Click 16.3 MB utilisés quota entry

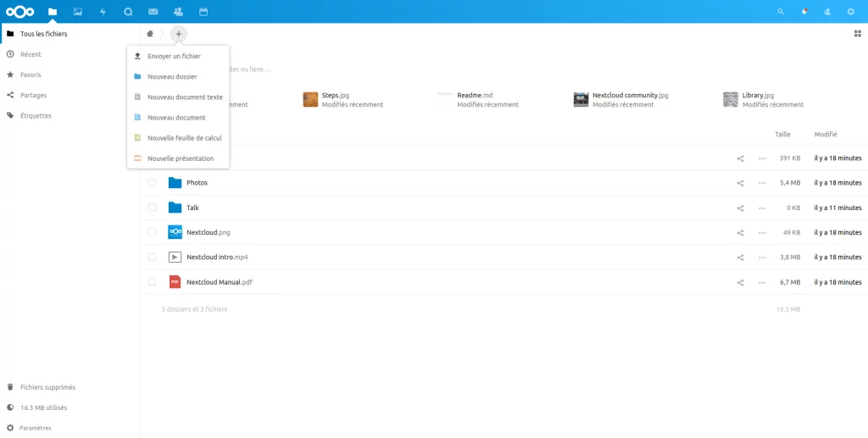coord(70,408)
